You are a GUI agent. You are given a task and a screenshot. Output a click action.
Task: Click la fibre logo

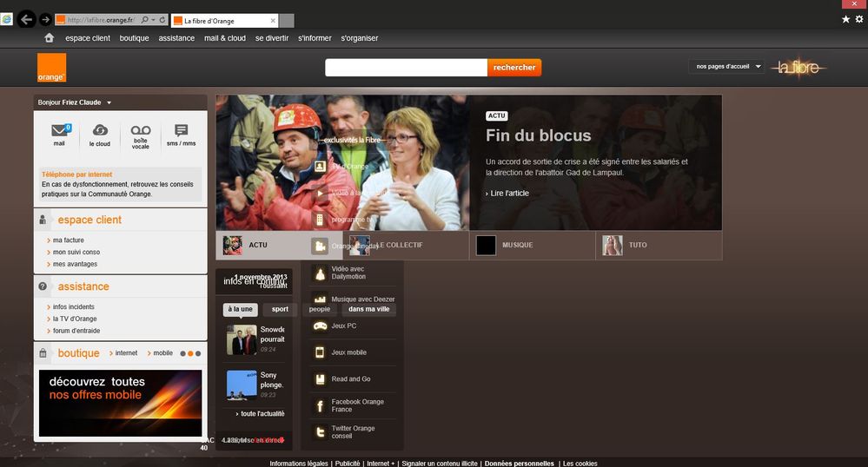pyautogui.click(x=798, y=68)
